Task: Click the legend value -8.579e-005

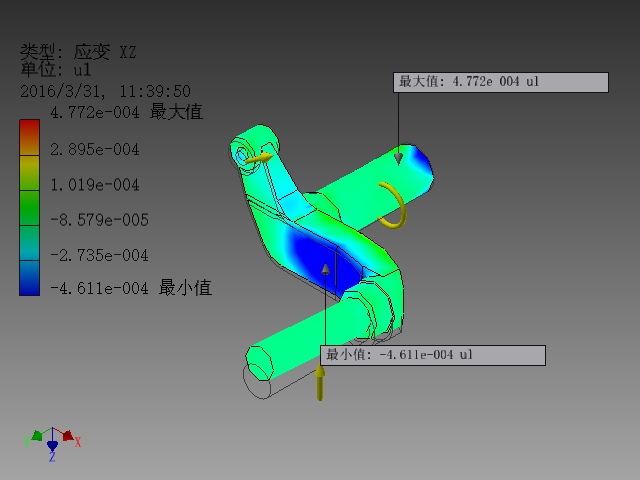Action: (99, 220)
